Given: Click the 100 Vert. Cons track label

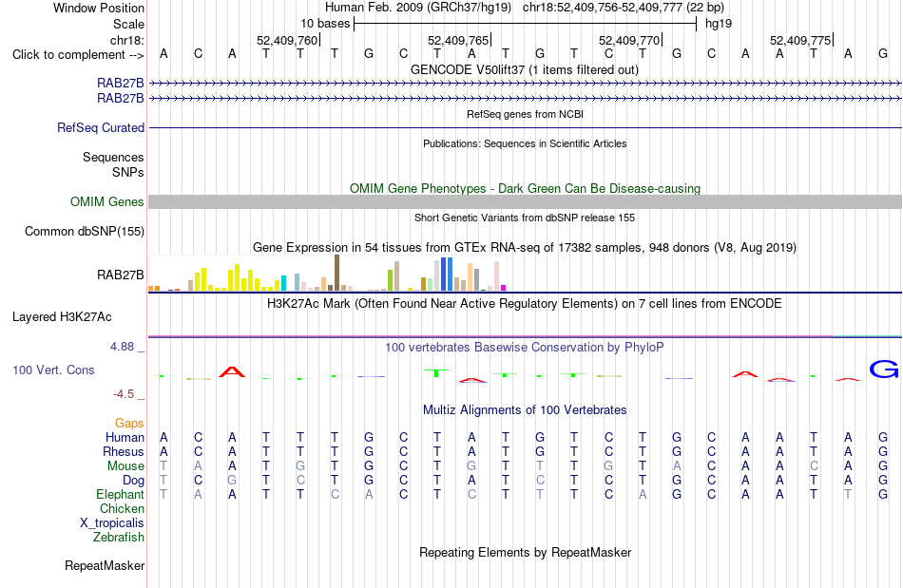Looking at the screenshot, I should click(x=53, y=370).
